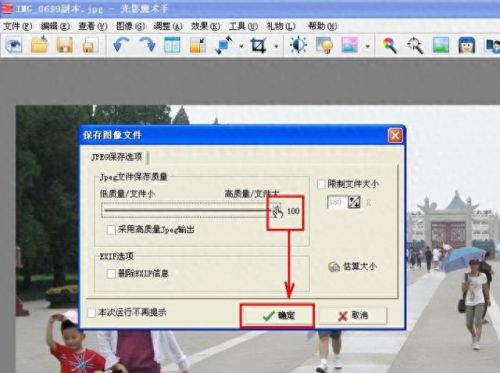Cancel saving with the 取消 button

coord(353,315)
